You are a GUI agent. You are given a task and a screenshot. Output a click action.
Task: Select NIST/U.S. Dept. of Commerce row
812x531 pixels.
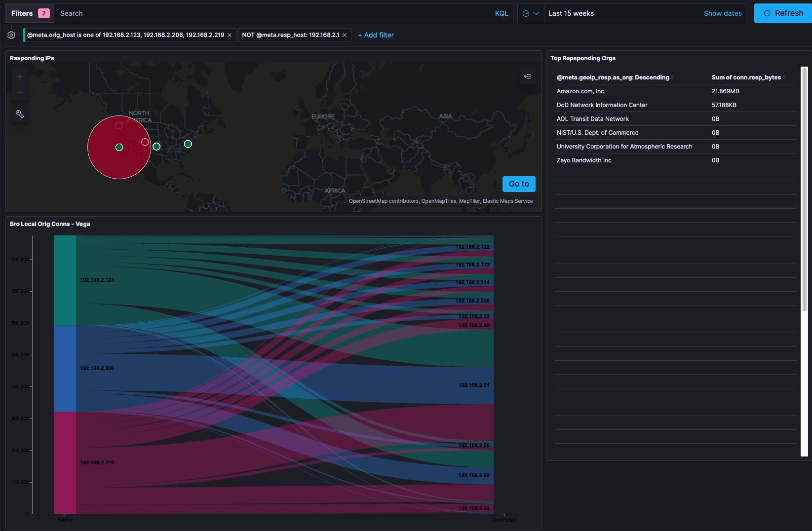pyautogui.click(x=675, y=133)
